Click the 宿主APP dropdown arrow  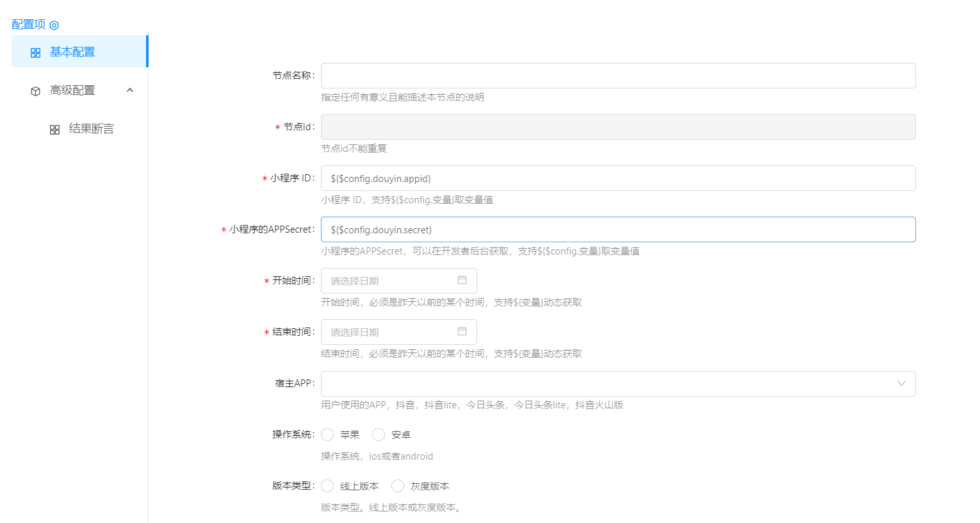point(901,384)
